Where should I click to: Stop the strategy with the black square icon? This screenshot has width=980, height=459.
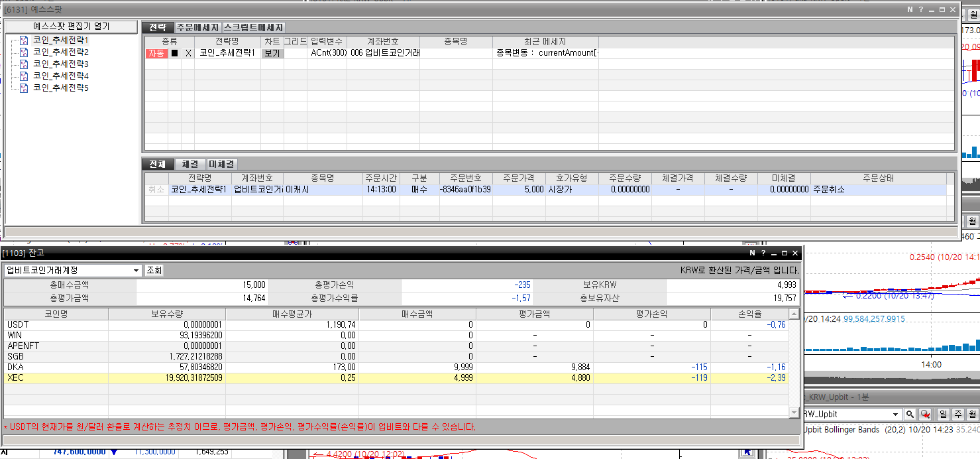174,53
